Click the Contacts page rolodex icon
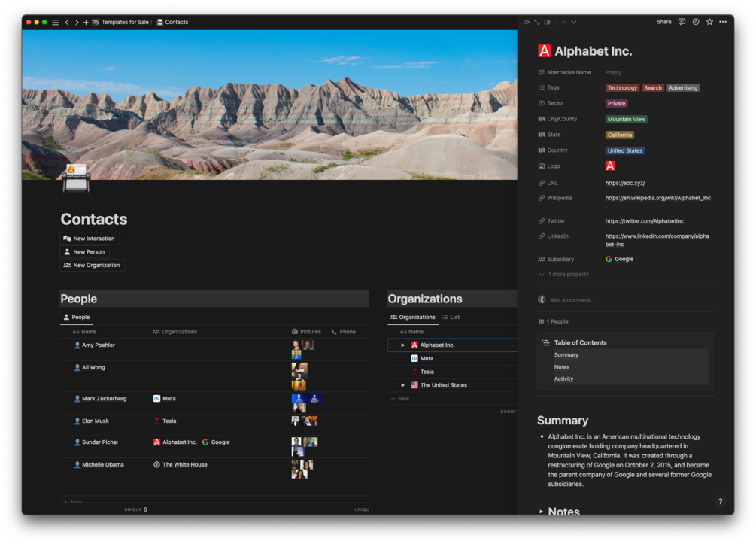Image resolution: width=756 pixels, height=544 pixels. click(x=76, y=178)
